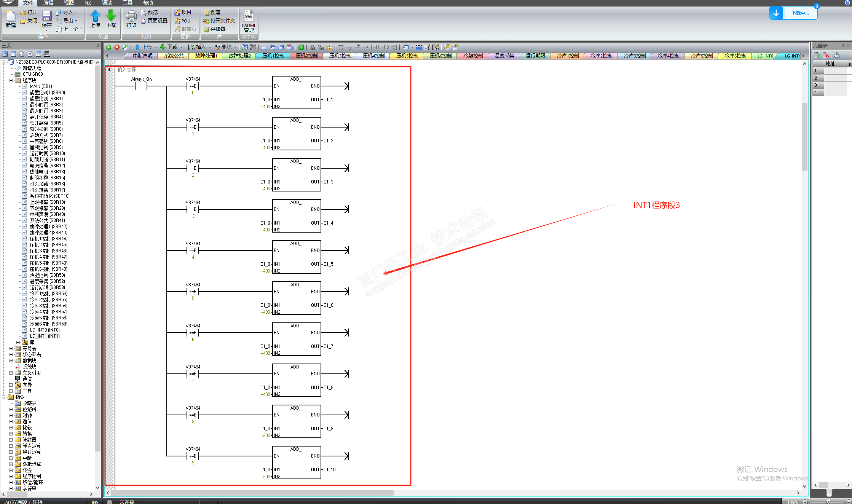Open the 导入 dropdown arrow
The width and height of the screenshot is (852, 504).
point(76,13)
